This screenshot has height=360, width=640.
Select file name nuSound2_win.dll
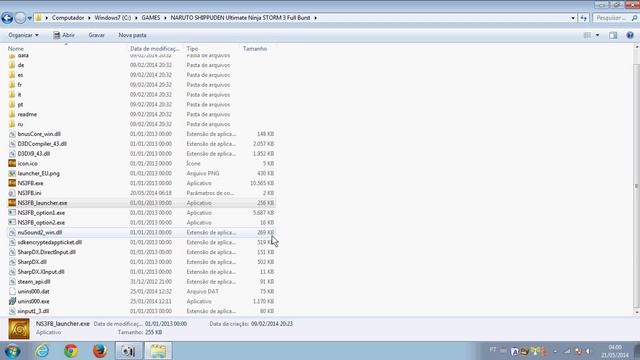point(40,232)
